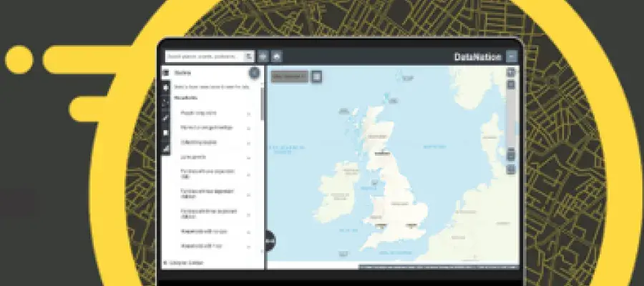Select the cross-shaped tool in dark sidebar
This screenshot has width=644, height=286.
[166, 87]
